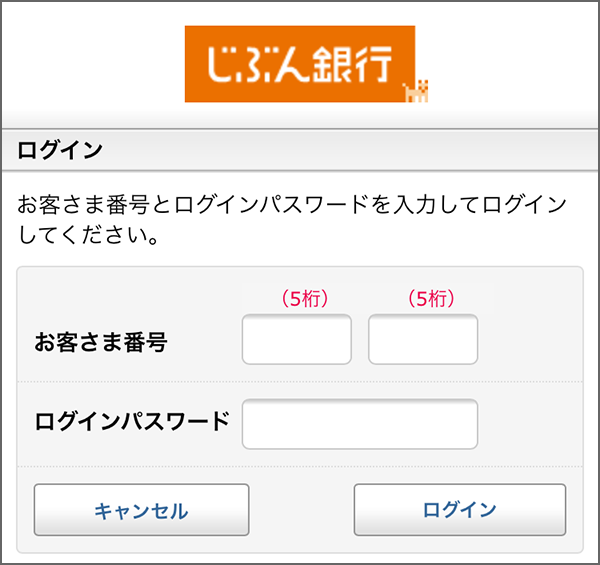Click the 銀行 kanji in the logo

(352, 64)
